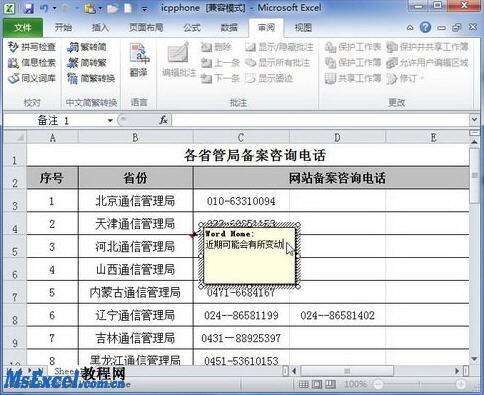Open 信息检索 research tool
Screen dimensions: 484x395
pyautogui.click(x=32, y=63)
